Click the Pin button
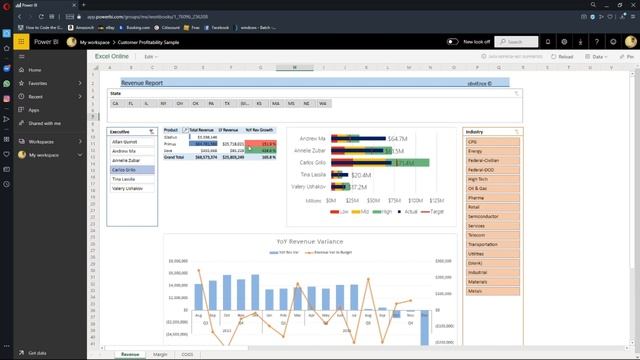Viewport: 640px width, 360px height. pyautogui.click(x=627, y=57)
